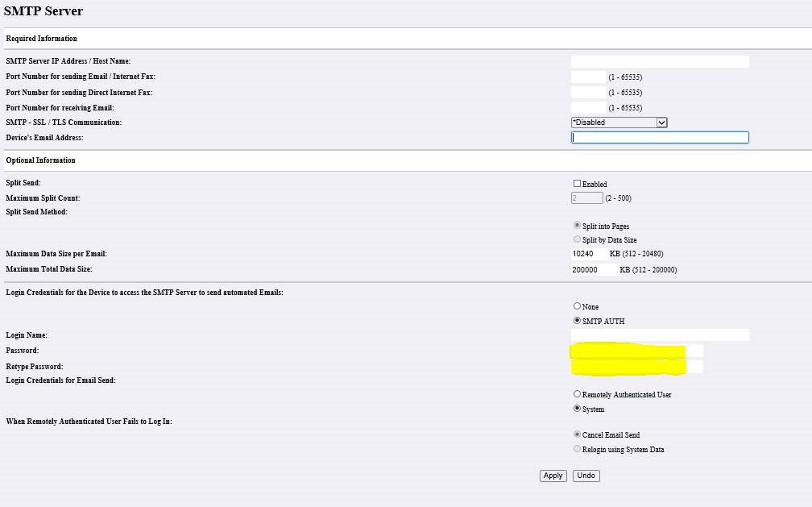Click the Maximum Split Count field
812x507 pixels.
586,197
